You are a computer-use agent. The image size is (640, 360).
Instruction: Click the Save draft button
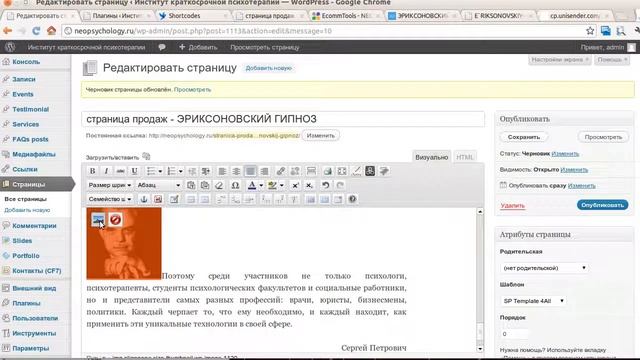[x=524, y=137]
